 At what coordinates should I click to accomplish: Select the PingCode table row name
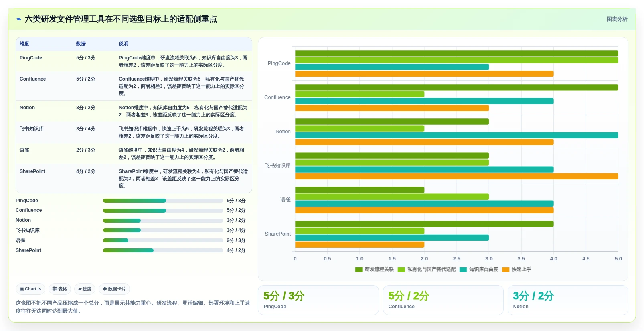coord(31,58)
